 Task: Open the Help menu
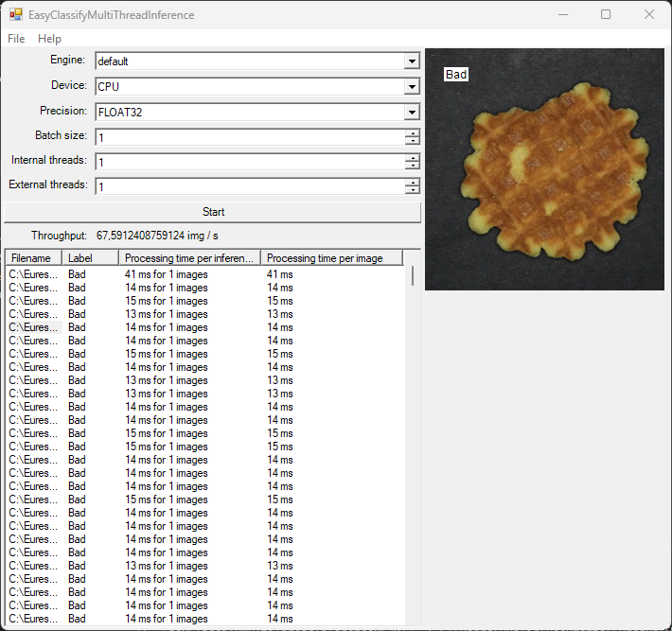pos(49,39)
